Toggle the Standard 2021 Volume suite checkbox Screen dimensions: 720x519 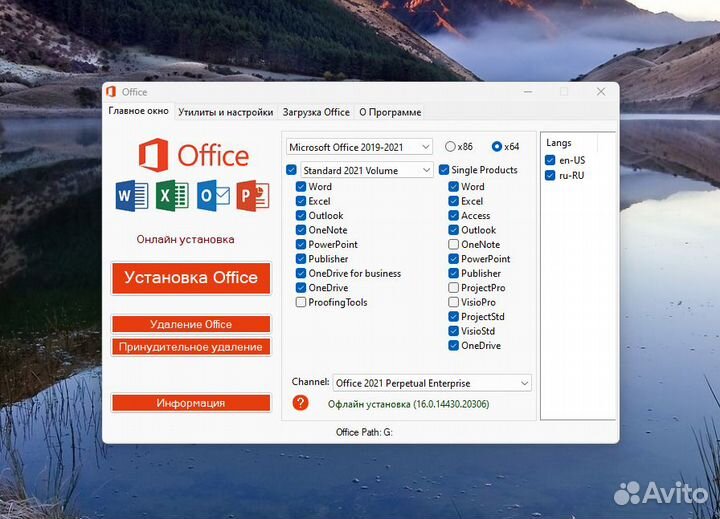[291, 170]
